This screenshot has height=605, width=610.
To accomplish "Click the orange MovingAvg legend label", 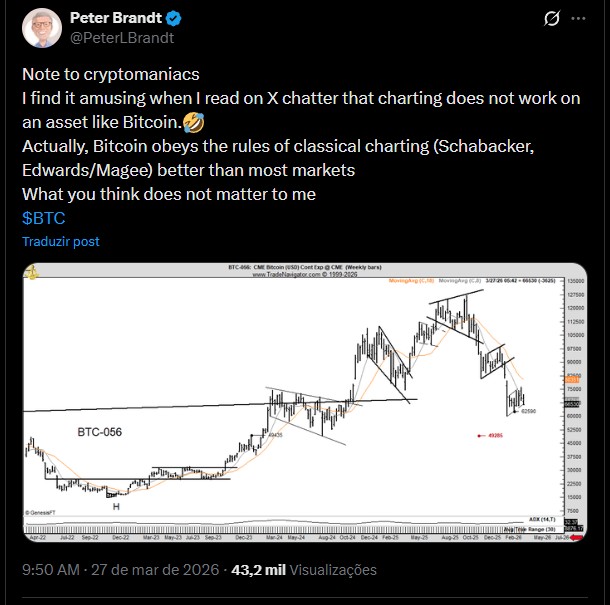I will pos(409,281).
